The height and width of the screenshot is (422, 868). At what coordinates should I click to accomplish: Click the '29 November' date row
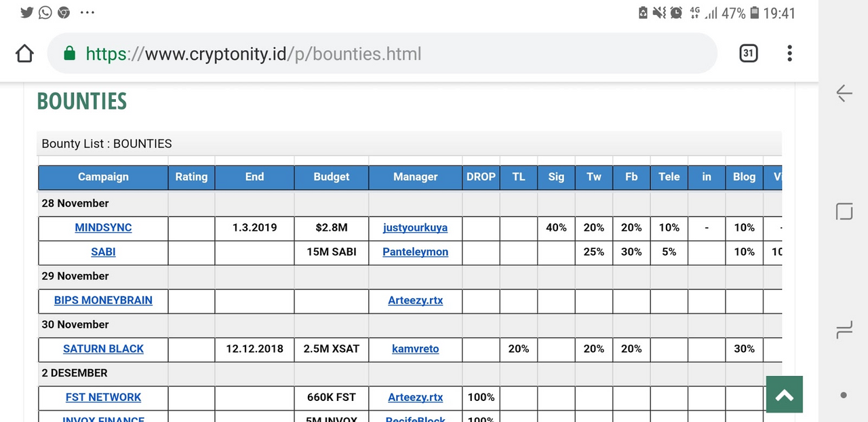[410, 276]
